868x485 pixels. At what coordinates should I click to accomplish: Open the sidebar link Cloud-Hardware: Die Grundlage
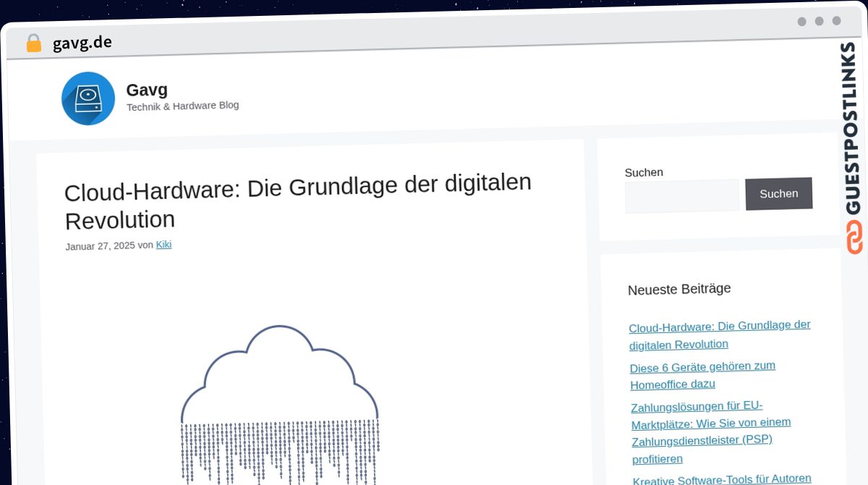click(720, 334)
